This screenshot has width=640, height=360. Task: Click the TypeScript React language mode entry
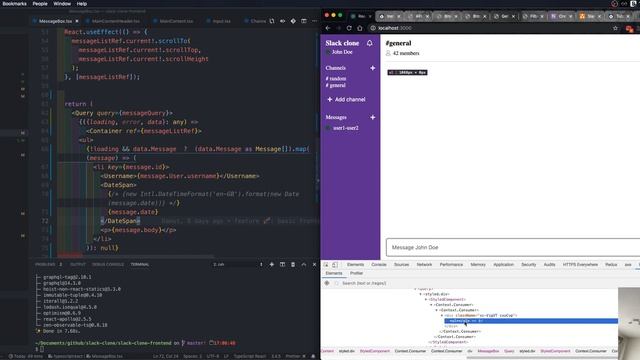pos(250,356)
